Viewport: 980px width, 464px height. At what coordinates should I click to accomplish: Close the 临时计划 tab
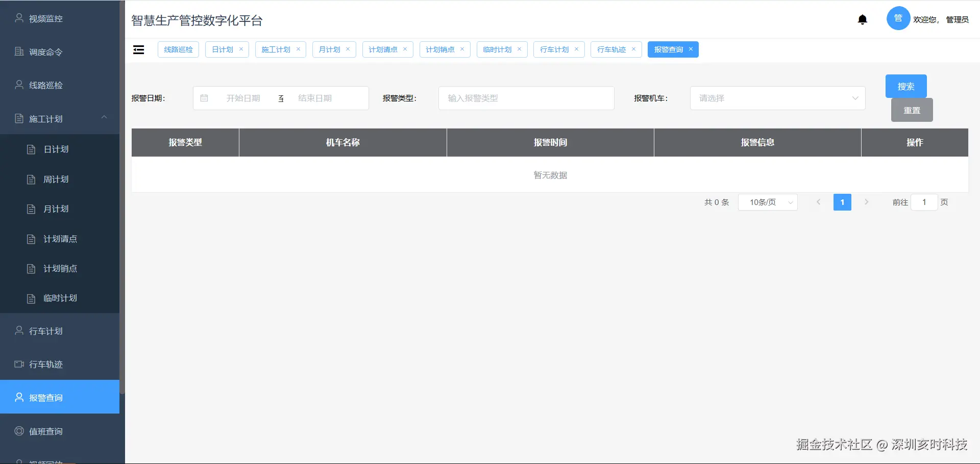(x=520, y=49)
